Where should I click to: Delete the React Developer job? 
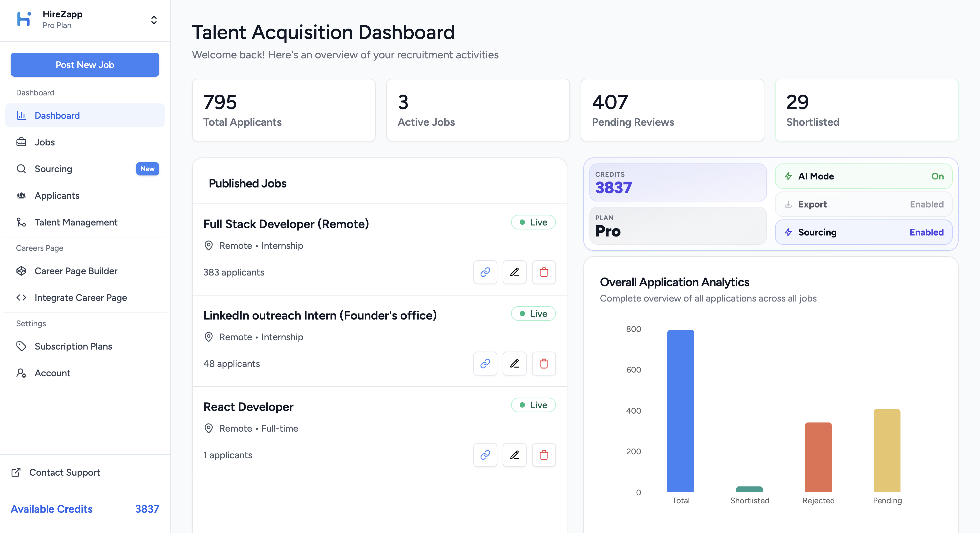point(544,455)
